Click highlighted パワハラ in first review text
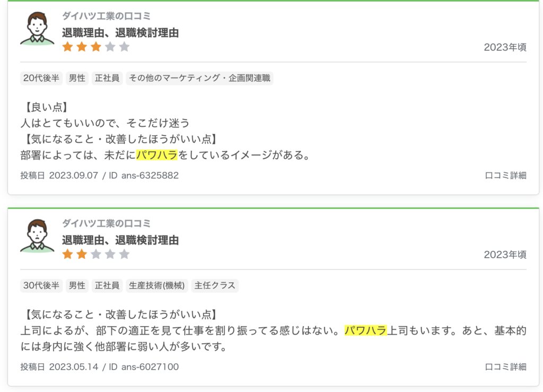Viewport: 543px width, 392px height. [157, 155]
